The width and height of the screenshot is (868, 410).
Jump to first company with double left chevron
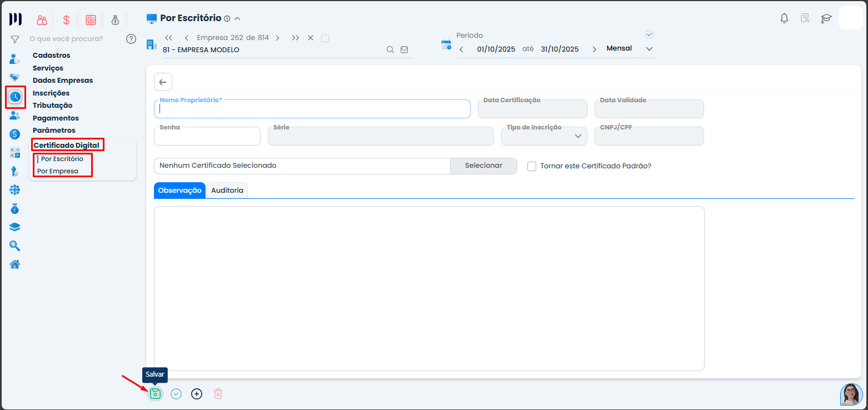point(168,38)
